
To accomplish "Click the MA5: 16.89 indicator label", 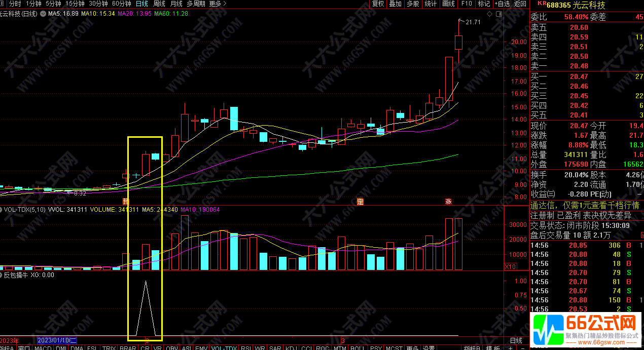I will click(63, 14).
